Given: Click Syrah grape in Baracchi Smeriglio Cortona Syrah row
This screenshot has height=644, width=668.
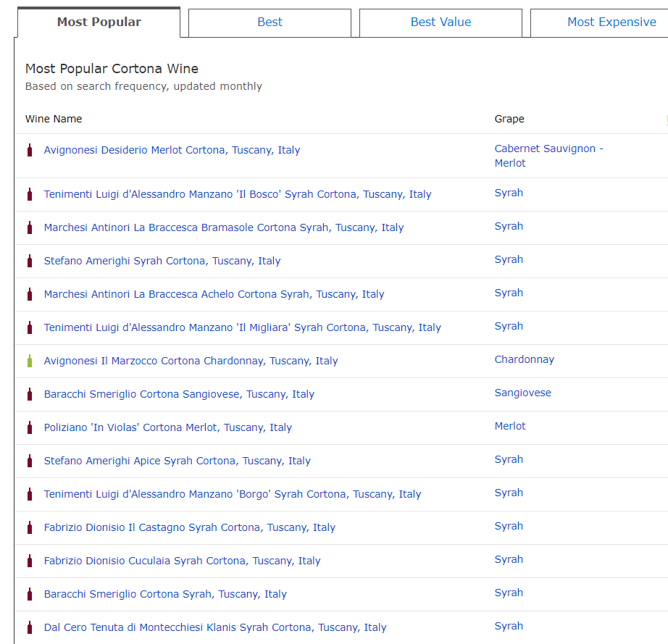Looking at the screenshot, I should (x=509, y=593).
